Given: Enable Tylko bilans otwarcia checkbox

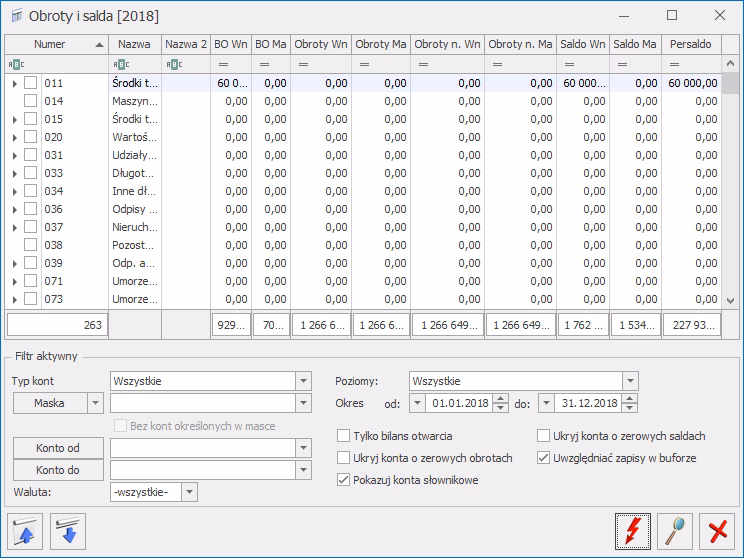Looking at the screenshot, I should [345, 436].
